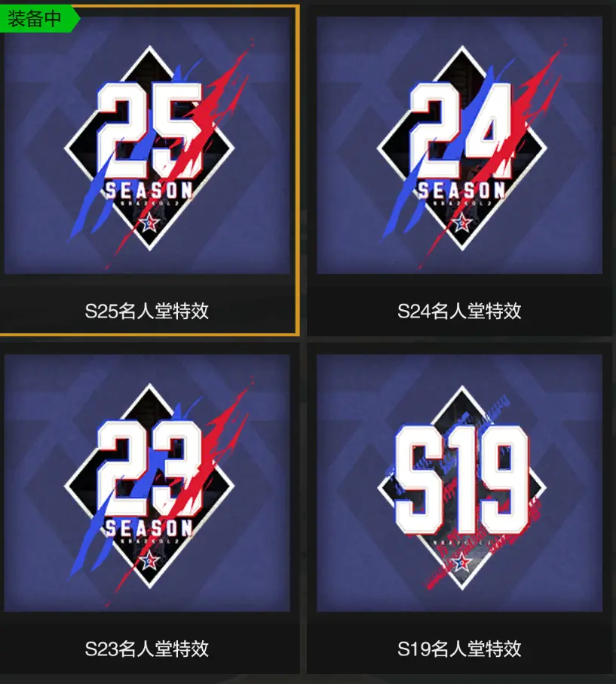Click the star emblem on the S19 badge
This screenshot has width=616, height=684.
coord(461,562)
